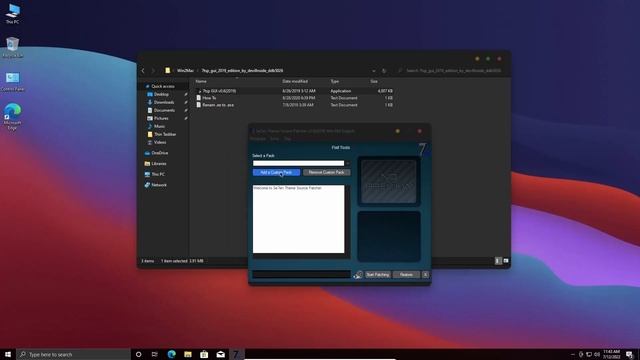Image resolution: width=640 pixels, height=360 pixels.
Task: Open Thin Taskbar folder in sidebar
Action: click(165, 134)
